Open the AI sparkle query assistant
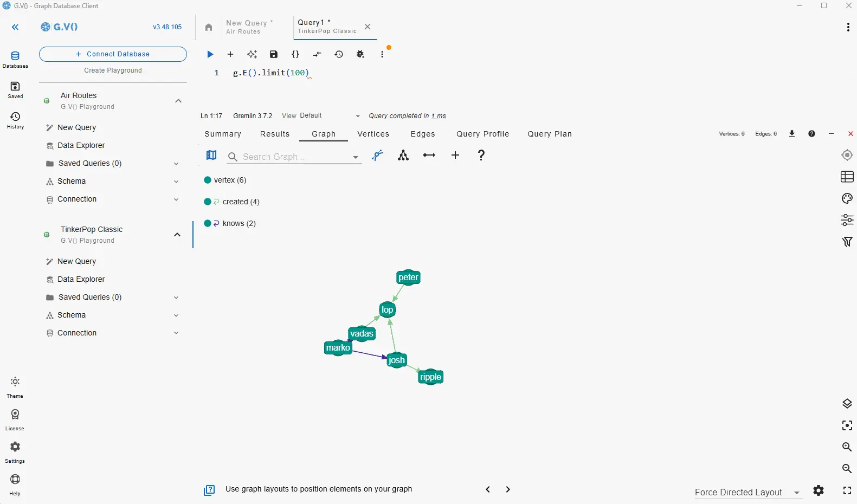 click(252, 54)
